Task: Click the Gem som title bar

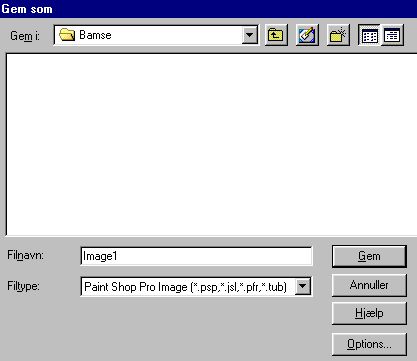Action: click(208, 9)
